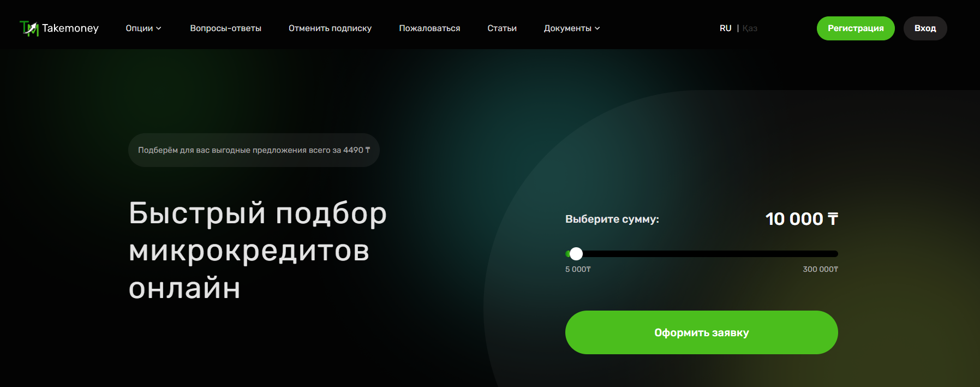Click the Takemoney logo icon

(29, 28)
